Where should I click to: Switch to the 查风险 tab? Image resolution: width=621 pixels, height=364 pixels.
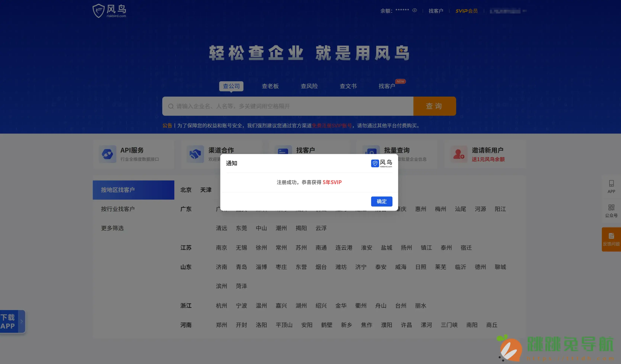[309, 86]
